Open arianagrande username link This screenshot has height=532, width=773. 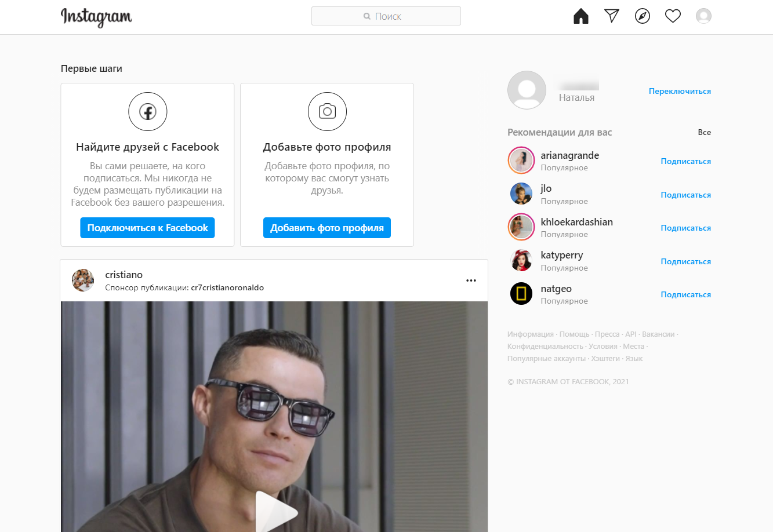click(x=570, y=155)
